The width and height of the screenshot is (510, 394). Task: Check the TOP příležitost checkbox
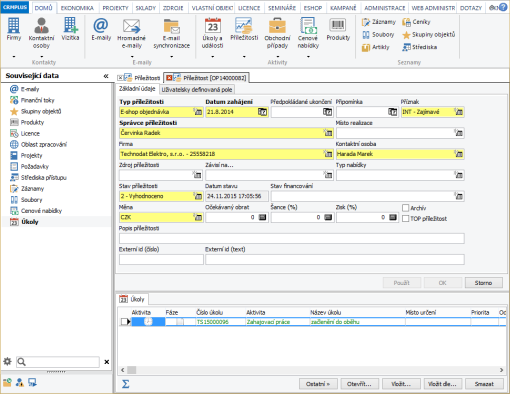[405, 219]
